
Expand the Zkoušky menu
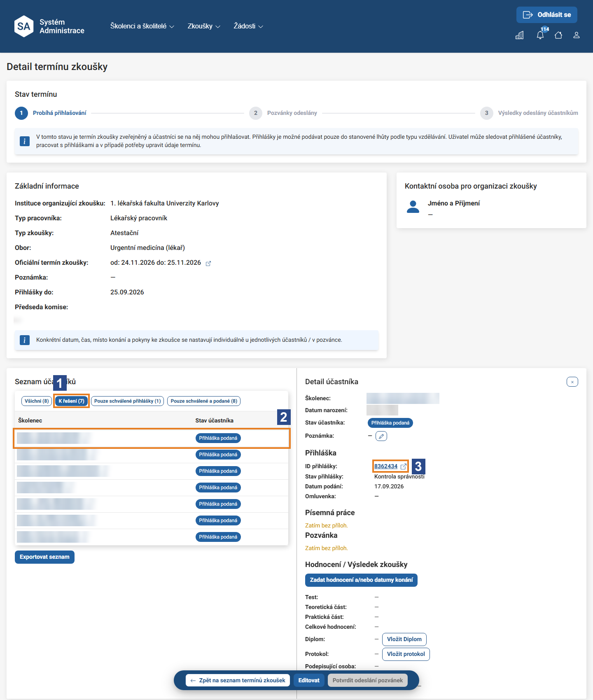pyautogui.click(x=204, y=26)
